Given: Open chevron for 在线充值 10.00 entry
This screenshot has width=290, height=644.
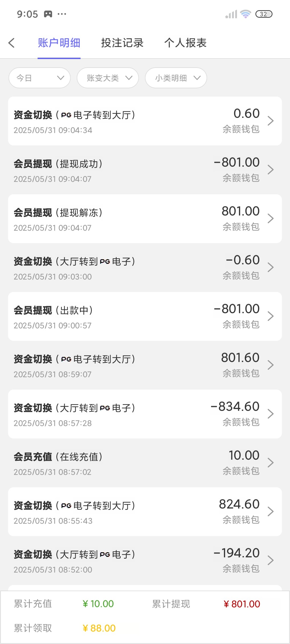Looking at the screenshot, I should tap(271, 463).
